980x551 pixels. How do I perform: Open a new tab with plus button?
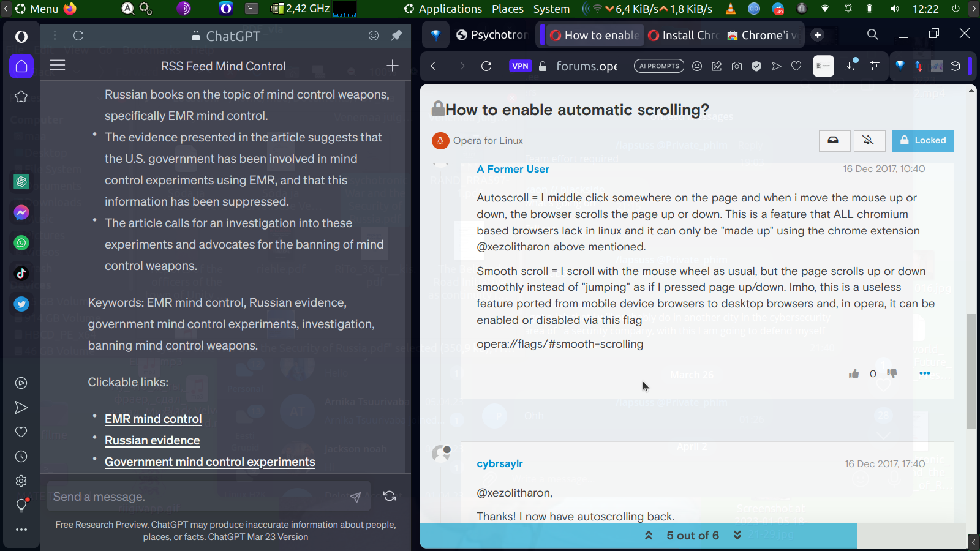[818, 36]
